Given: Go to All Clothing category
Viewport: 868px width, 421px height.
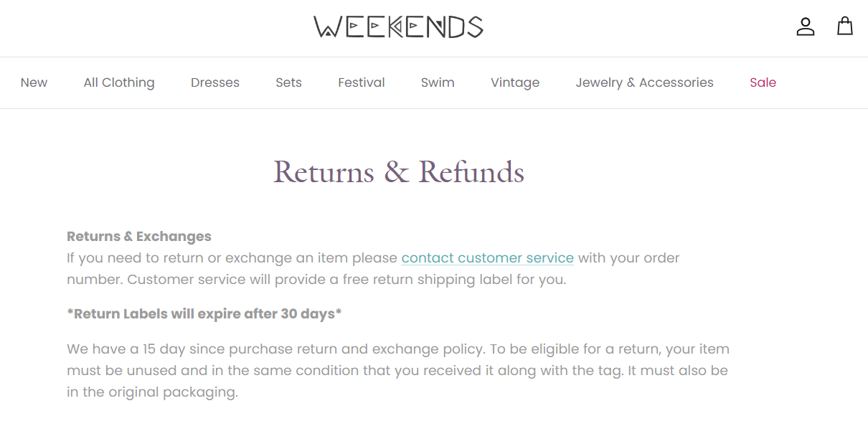Looking at the screenshot, I should click(119, 82).
